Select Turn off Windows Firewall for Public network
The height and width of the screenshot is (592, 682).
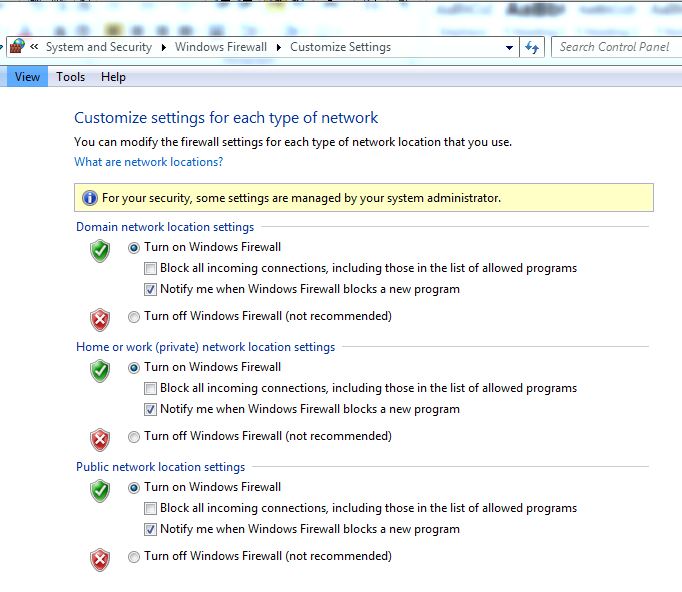(134, 557)
